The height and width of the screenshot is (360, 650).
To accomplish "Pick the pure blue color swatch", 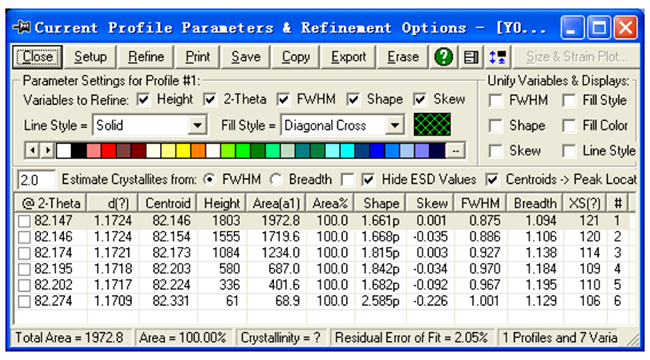I will pos(377,151).
